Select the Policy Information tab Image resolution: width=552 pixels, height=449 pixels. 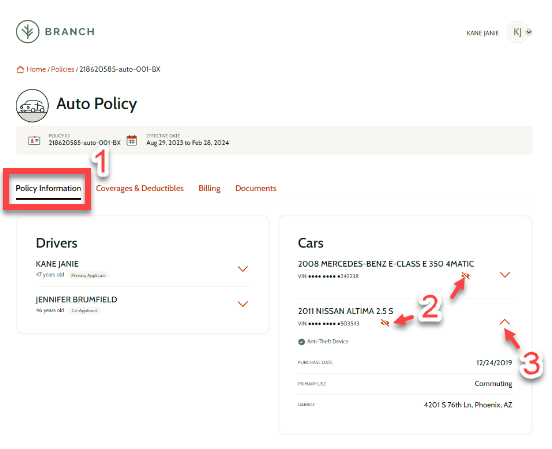48,189
